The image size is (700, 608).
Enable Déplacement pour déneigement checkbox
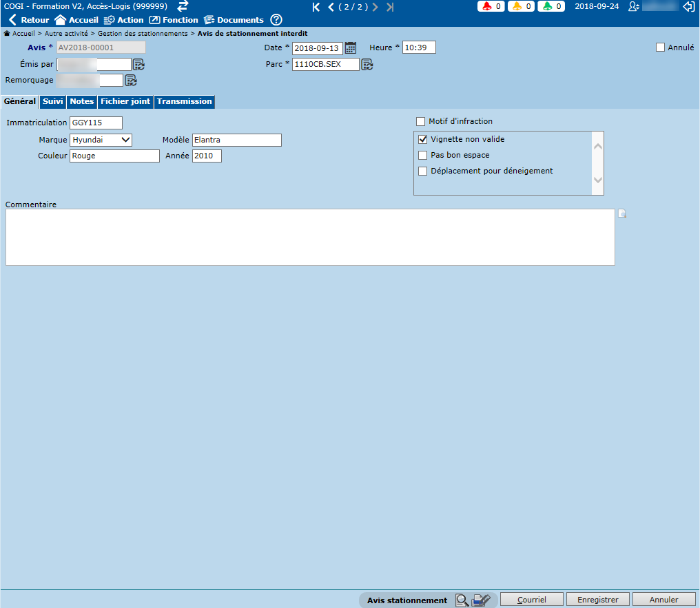coord(423,171)
